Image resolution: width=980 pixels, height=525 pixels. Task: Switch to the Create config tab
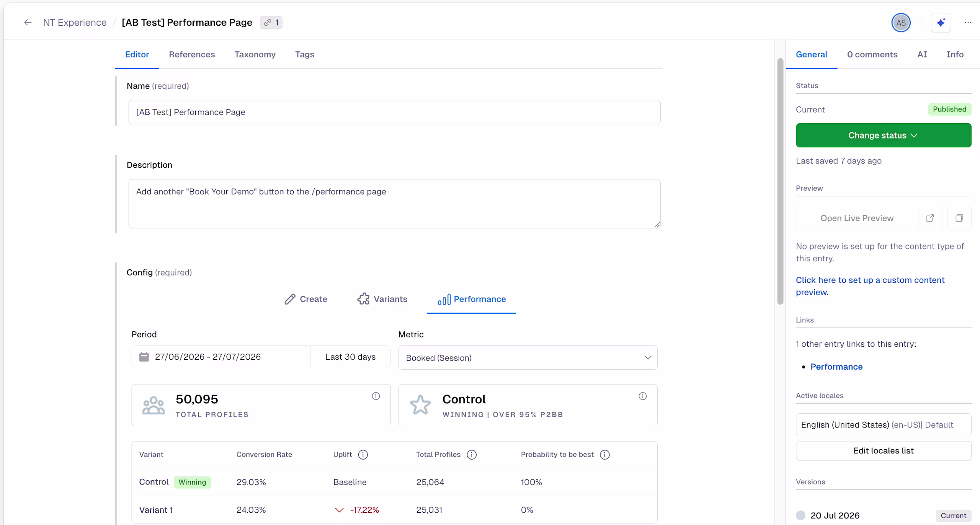tap(305, 299)
